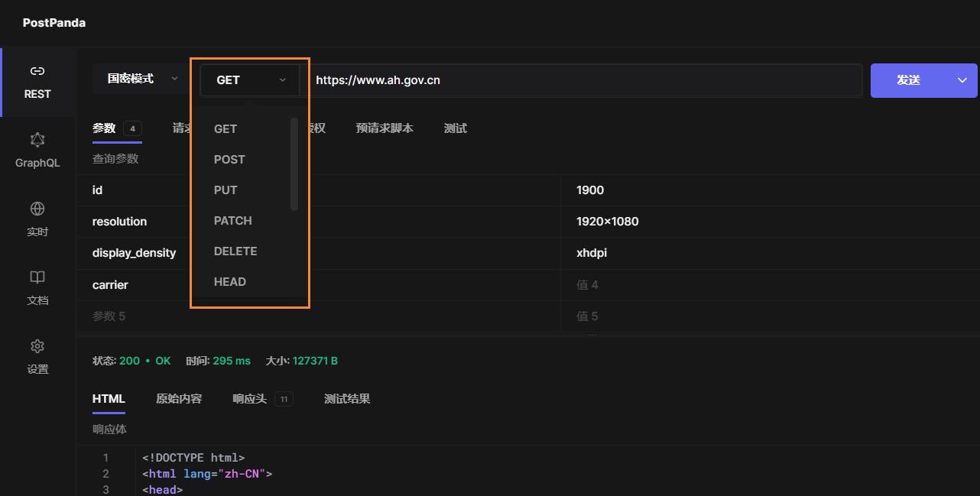Viewport: 980px width, 496px height.
Task: Click the PostPanda logo text
Action: click(x=54, y=23)
